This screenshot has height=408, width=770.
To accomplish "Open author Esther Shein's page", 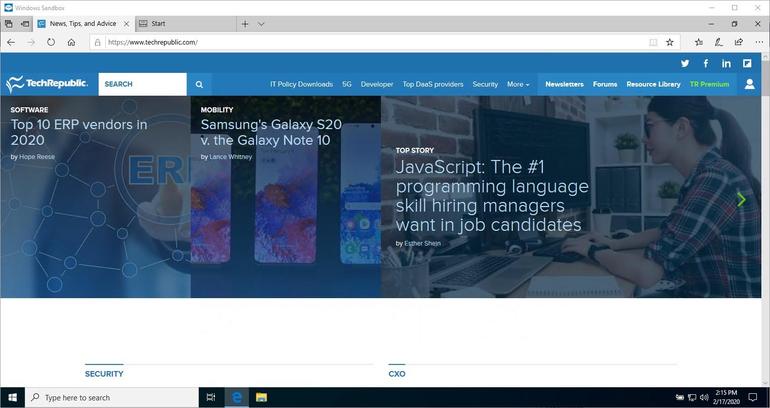I will tap(422, 243).
